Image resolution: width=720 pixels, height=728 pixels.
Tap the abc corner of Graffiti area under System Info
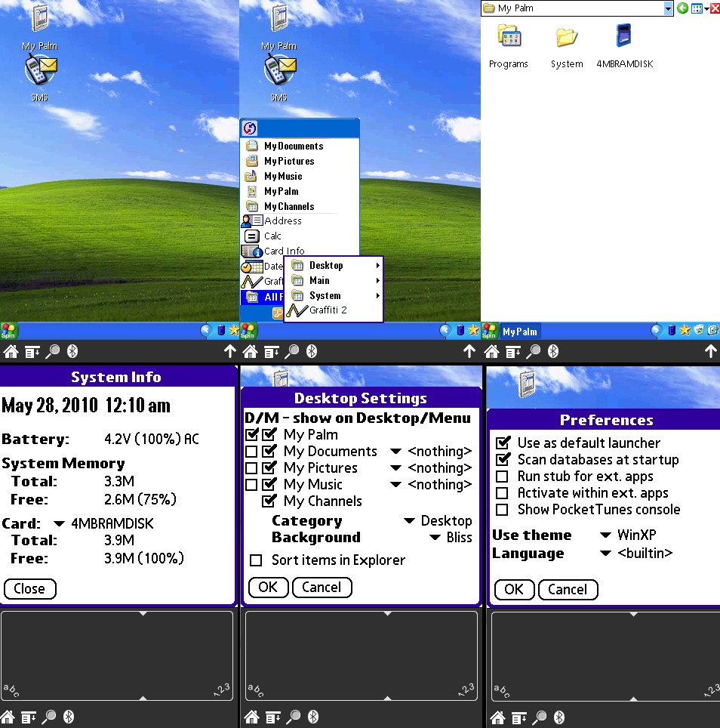click(11, 690)
